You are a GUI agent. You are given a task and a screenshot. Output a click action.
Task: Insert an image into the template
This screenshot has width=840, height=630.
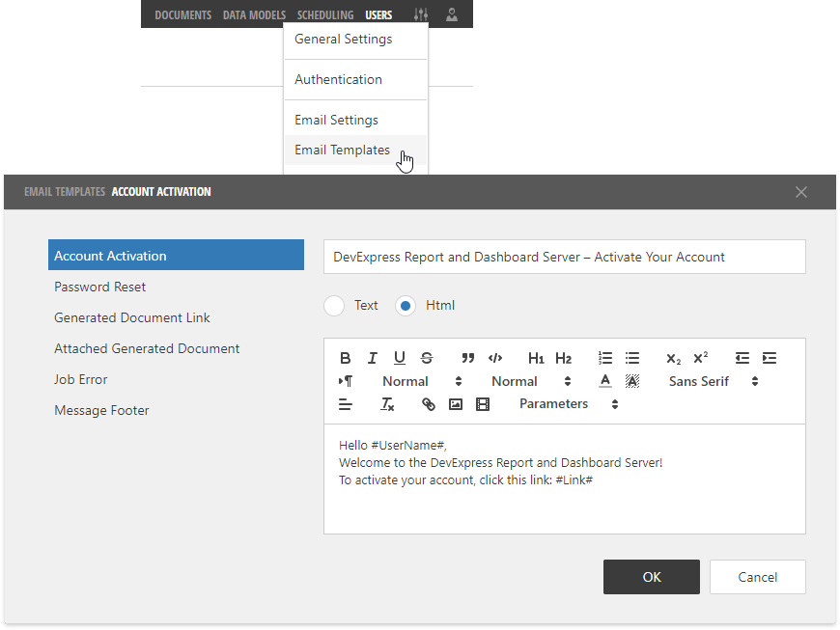click(456, 404)
